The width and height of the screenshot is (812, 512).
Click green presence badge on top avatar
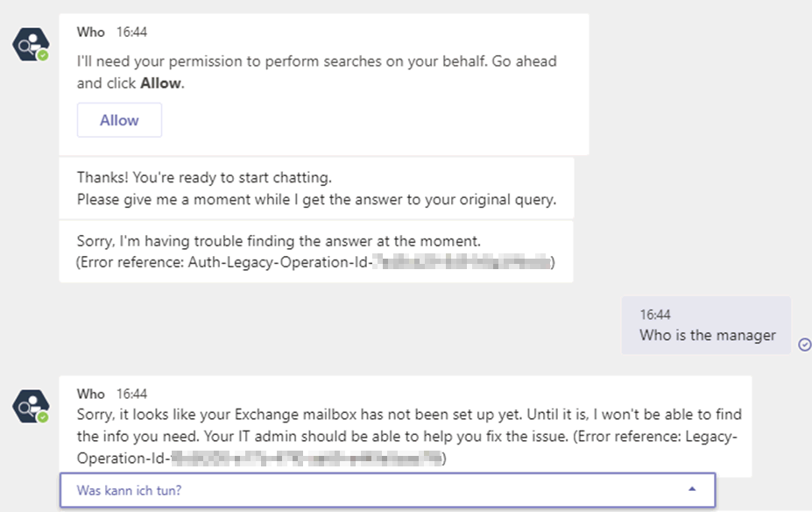43,55
